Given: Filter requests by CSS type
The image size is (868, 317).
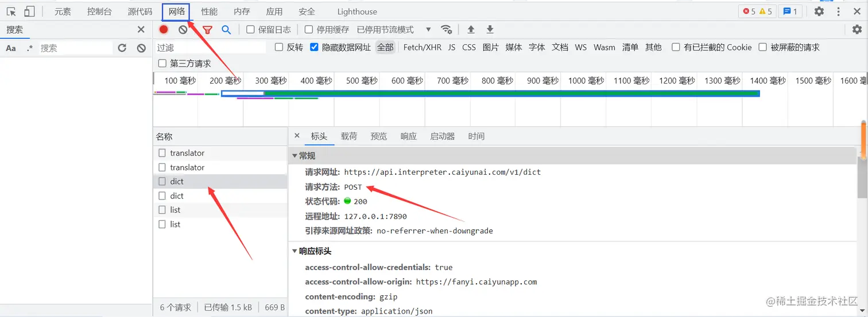Looking at the screenshot, I should [x=469, y=48].
